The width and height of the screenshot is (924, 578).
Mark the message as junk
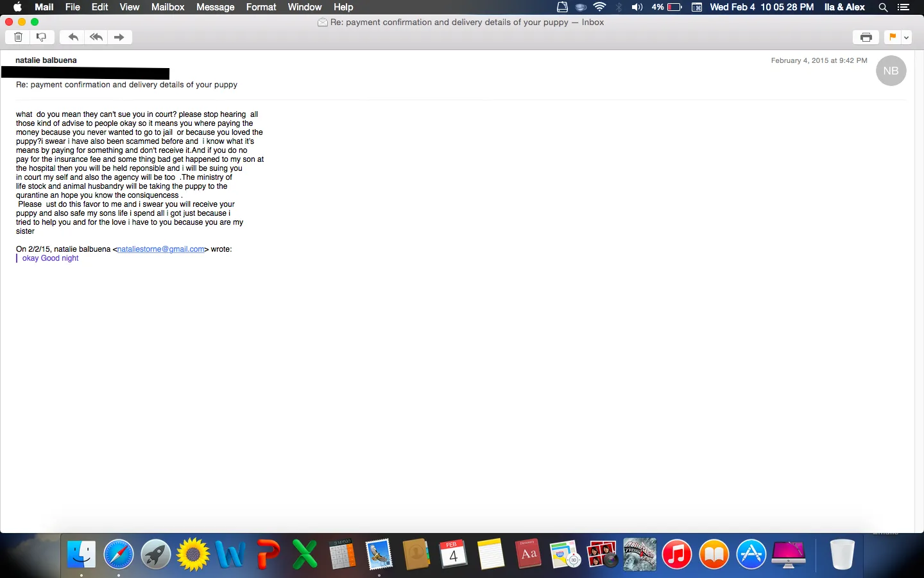[x=42, y=37]
